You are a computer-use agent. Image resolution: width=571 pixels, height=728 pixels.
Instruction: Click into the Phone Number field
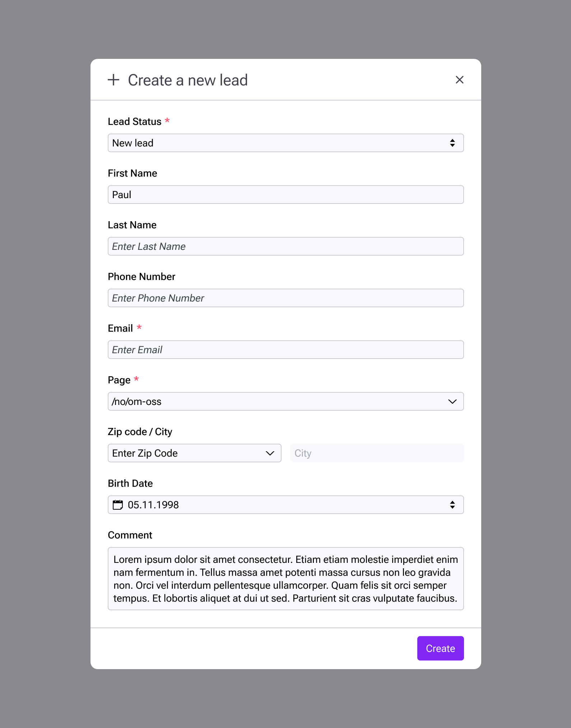(285, 298)
